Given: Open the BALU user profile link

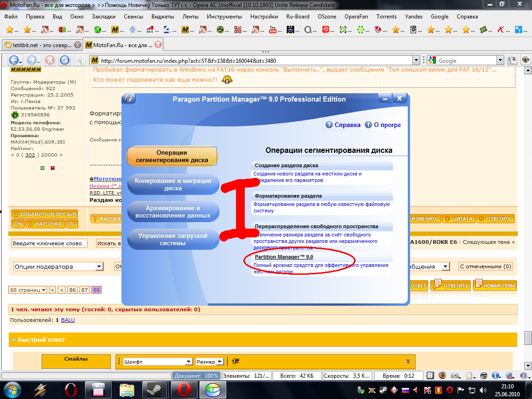Looking at the screenshot, I should 68,320.
